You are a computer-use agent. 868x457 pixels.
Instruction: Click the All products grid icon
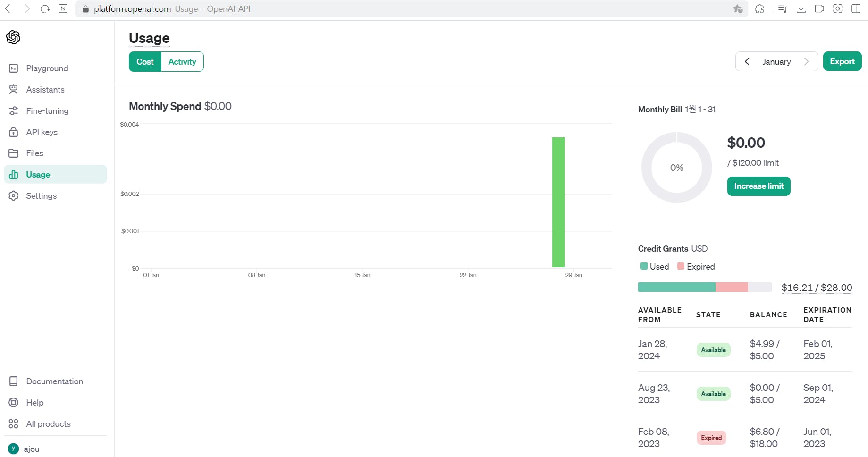(x=14, y=424)
